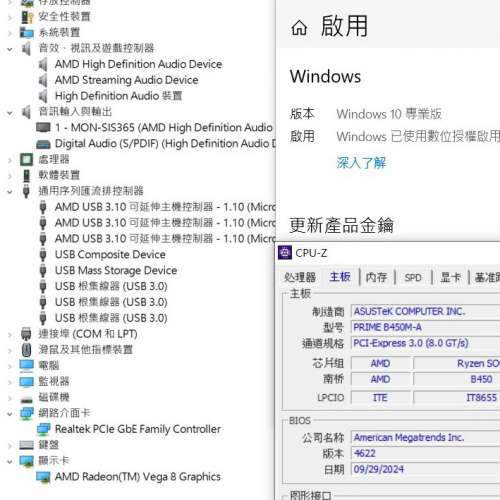
Task: Expand the 連接埠 (COM 和 LPT) category
Action: coord(10,335)
